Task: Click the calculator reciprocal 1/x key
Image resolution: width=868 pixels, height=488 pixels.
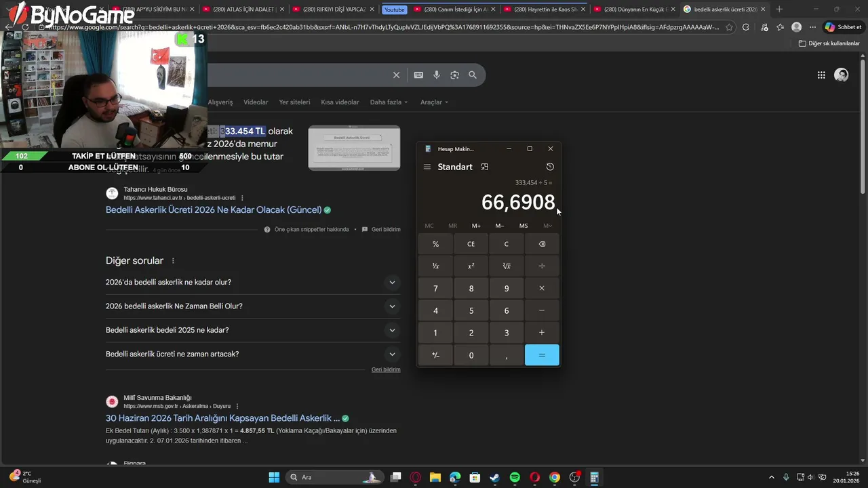Action: point(435,266)
